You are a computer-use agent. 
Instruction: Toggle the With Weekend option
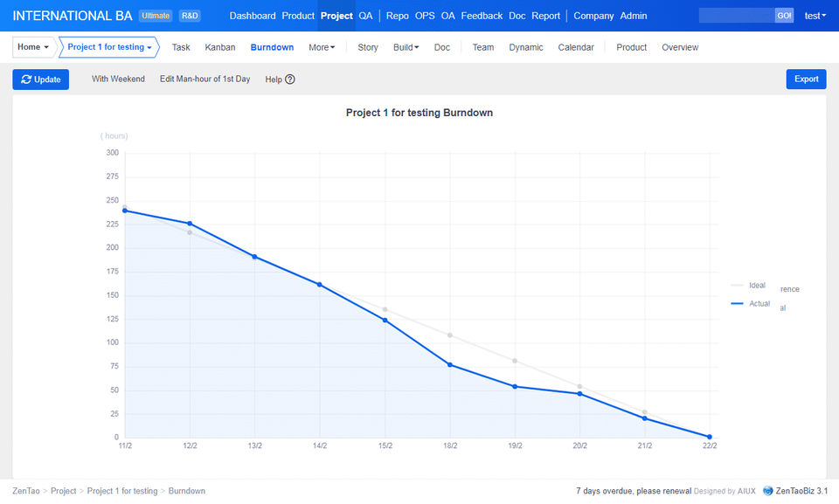[x=118, y=79]
